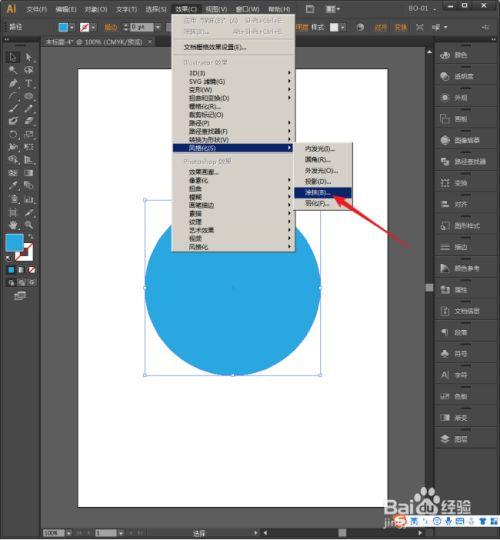Change the screen mode button
This screenshot has height=540, width=500.
click(20, 296)
